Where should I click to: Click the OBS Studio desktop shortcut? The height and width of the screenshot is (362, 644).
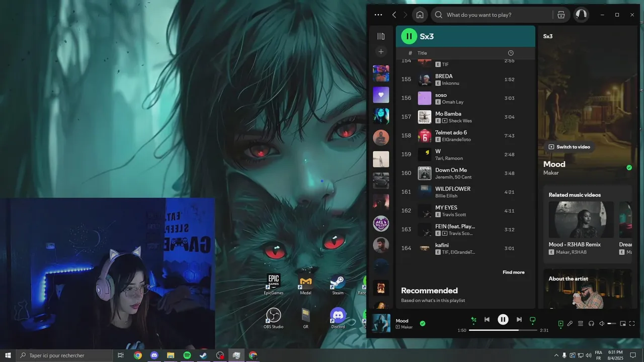(274, 318)
